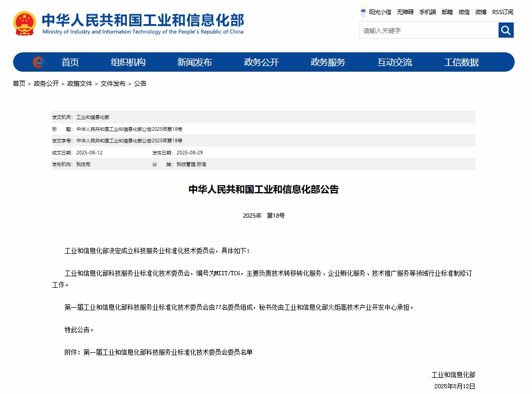Click the 微博 top link

click(481, 12)
